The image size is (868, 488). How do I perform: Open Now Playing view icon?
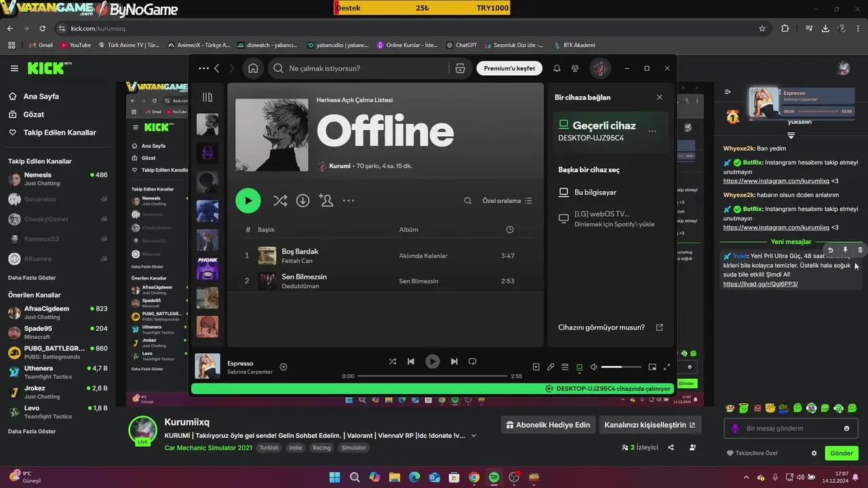point(536,367)
